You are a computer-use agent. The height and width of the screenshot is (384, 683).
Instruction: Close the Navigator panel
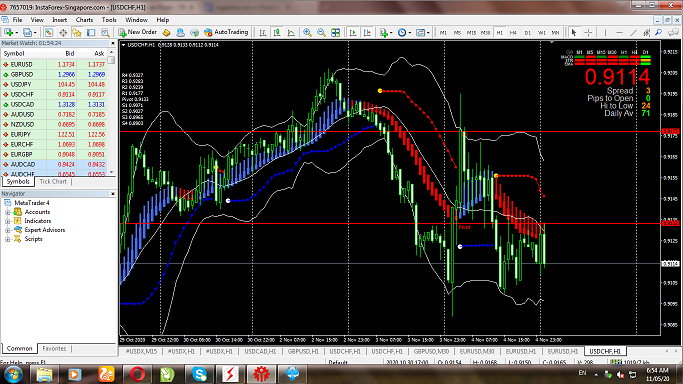click(112, 193)
